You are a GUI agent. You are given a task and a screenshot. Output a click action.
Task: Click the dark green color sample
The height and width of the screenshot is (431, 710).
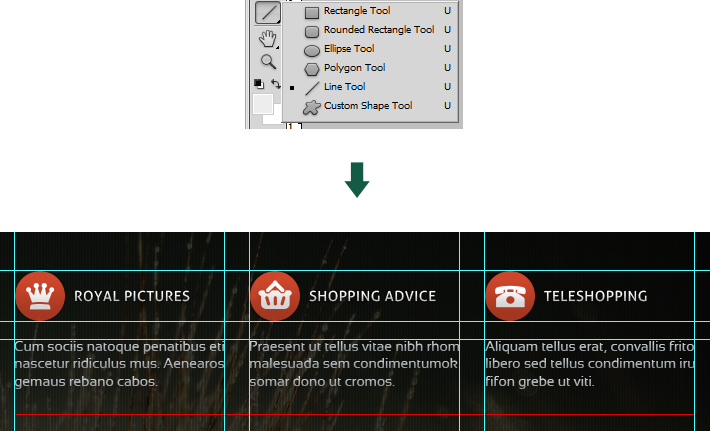357,180
